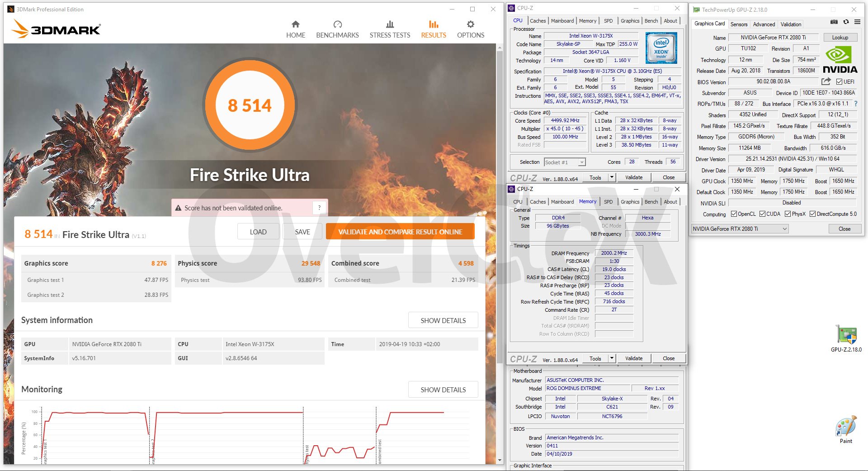Click the BIOS export share icon in GPU-Z

826,81
